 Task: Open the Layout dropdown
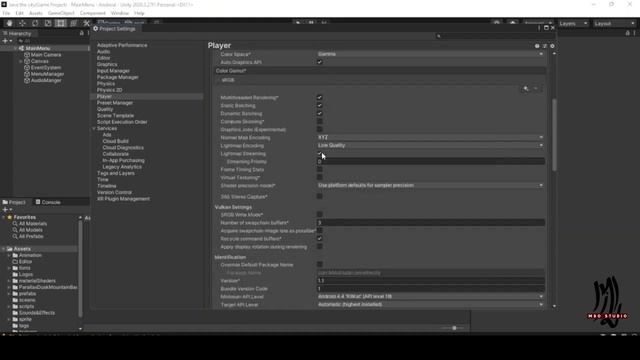[x=614, y=24]
